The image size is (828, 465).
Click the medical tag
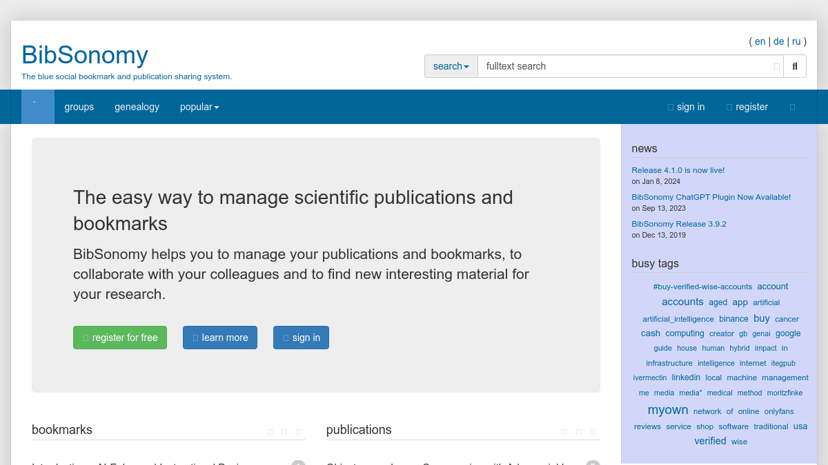pos(719,393)
